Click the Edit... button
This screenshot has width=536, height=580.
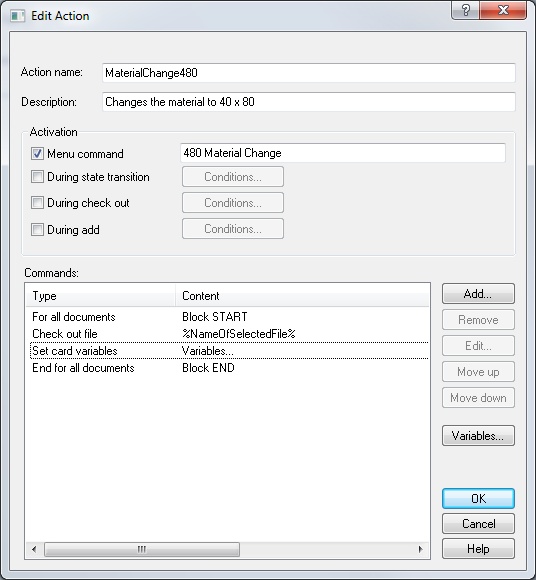coord(478,346)
